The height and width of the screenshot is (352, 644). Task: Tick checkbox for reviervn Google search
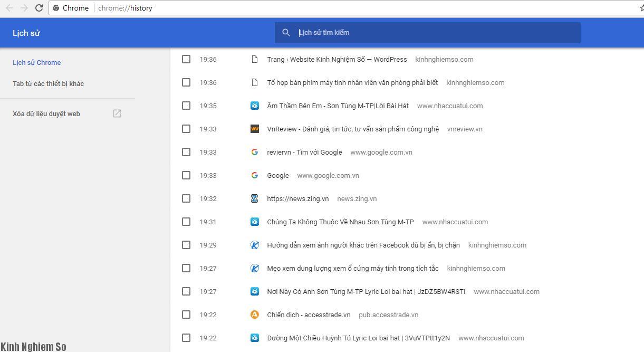point(186,152)
